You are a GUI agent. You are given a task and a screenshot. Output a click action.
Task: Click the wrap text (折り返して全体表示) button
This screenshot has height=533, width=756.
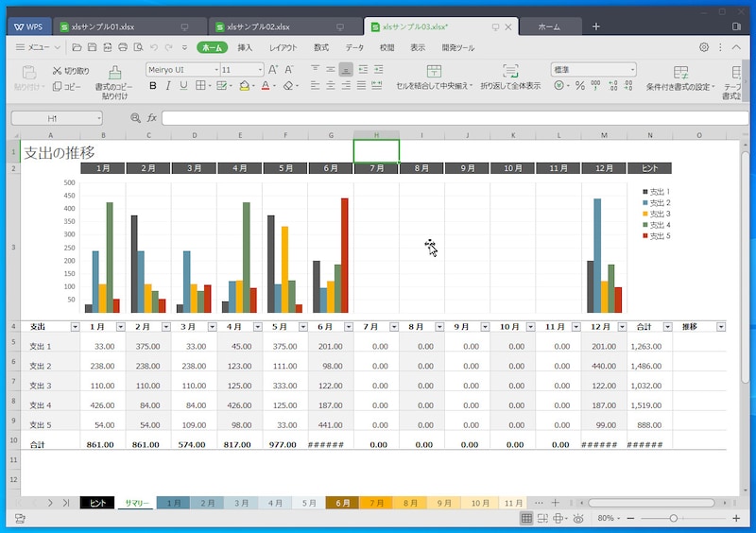[510, 77]
